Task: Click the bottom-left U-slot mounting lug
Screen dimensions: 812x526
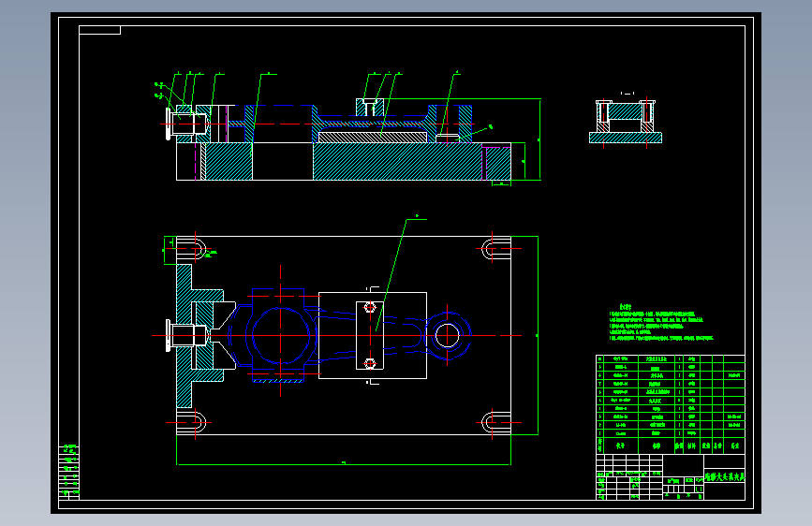Action: point(192,422)
